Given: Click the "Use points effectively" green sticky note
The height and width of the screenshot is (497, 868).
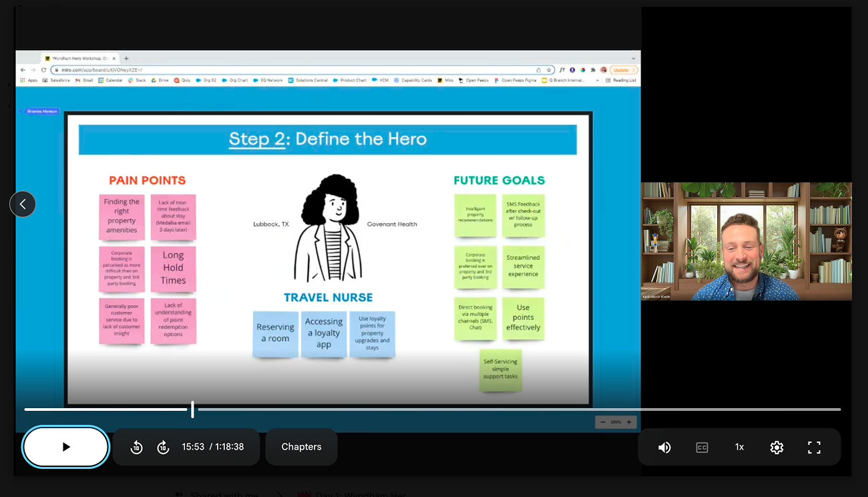Looking at the screenshot, I should 523,318.
